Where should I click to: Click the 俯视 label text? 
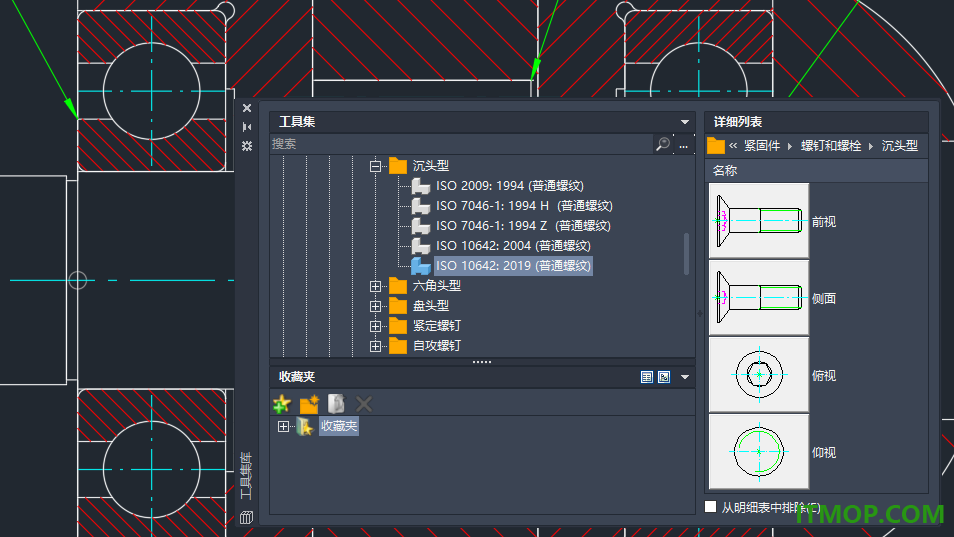tap(824, 376)
